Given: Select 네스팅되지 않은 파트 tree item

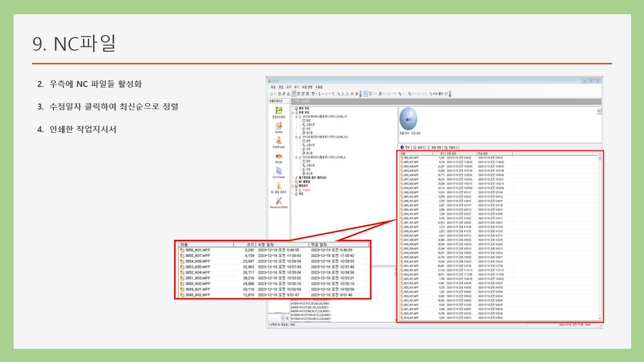Looking at the screenshot, I should point(314,178).
